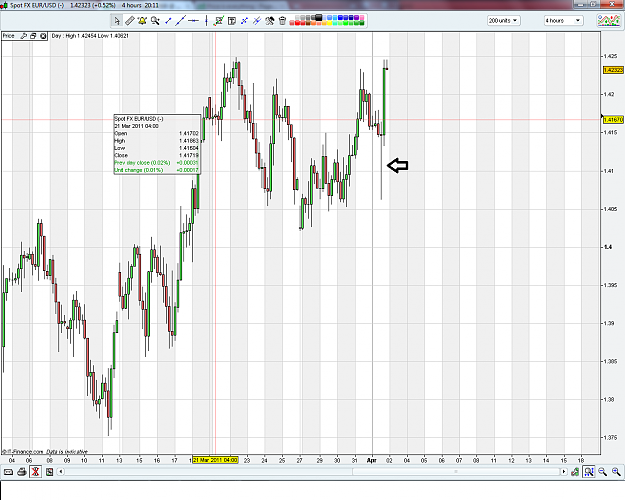Select the long trend line tool
Image resolution: width=625 pixels, height=500 pixels.
pyautogui.click(x=181, y=21)
